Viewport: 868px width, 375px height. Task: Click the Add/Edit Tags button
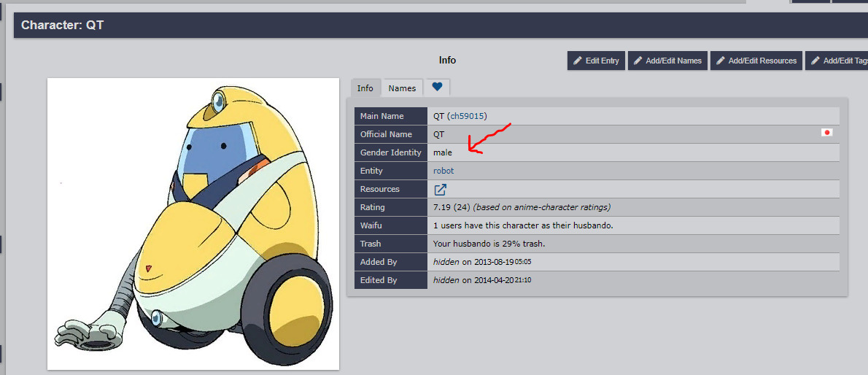click(x=839, y=61)
